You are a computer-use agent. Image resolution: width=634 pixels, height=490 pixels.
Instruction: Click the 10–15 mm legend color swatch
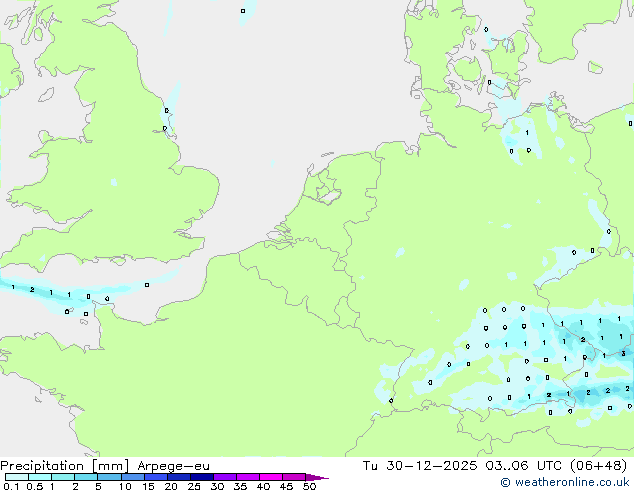[x=133, y=477]
